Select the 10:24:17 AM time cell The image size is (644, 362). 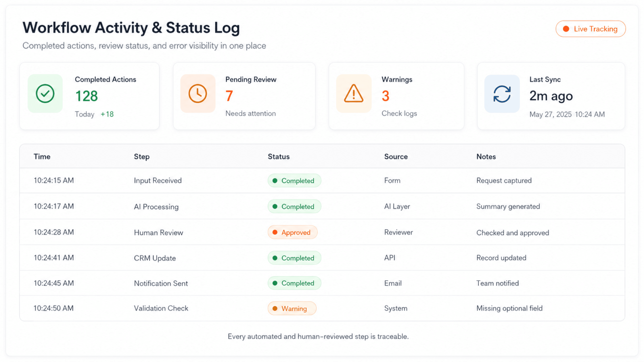point(54,206)
